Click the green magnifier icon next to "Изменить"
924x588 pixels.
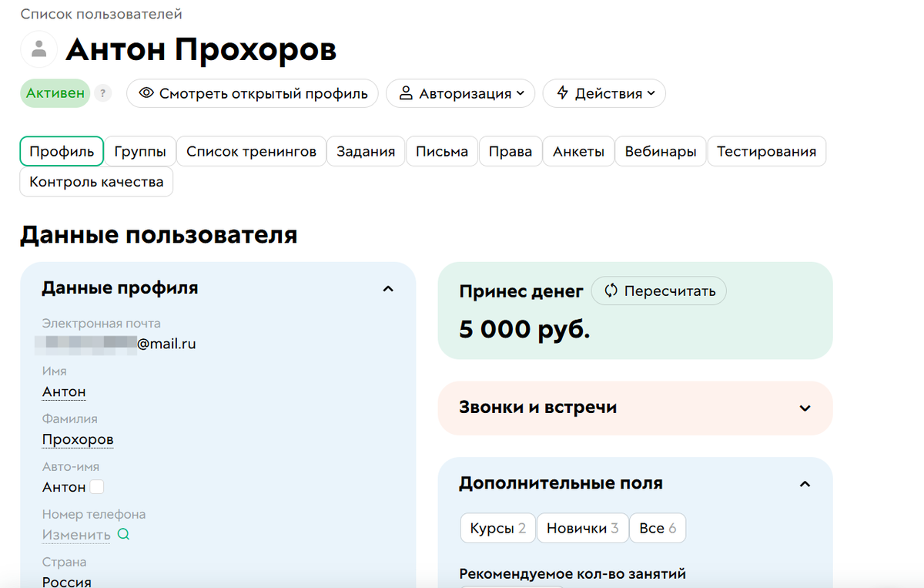click(x=123, y=534)
